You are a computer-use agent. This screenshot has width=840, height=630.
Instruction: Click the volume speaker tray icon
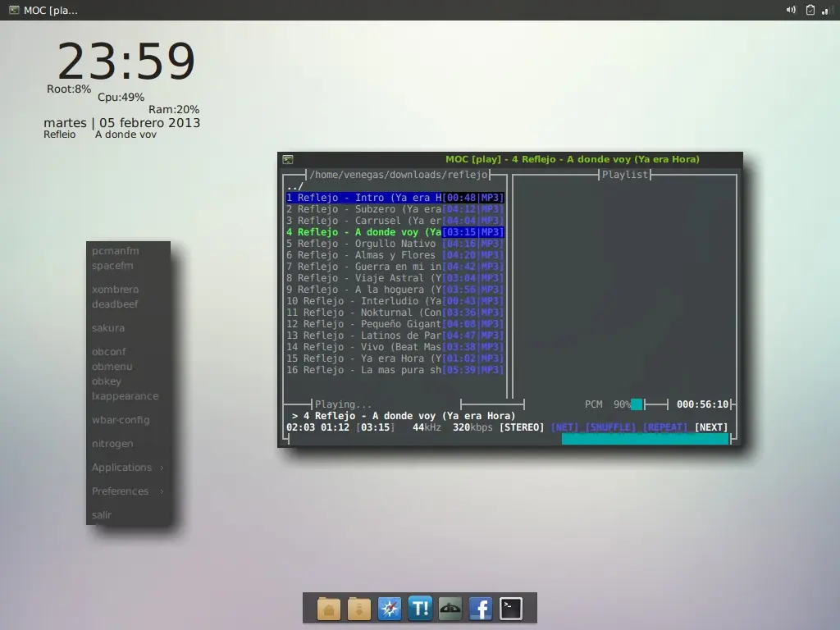tap(791, 10)
